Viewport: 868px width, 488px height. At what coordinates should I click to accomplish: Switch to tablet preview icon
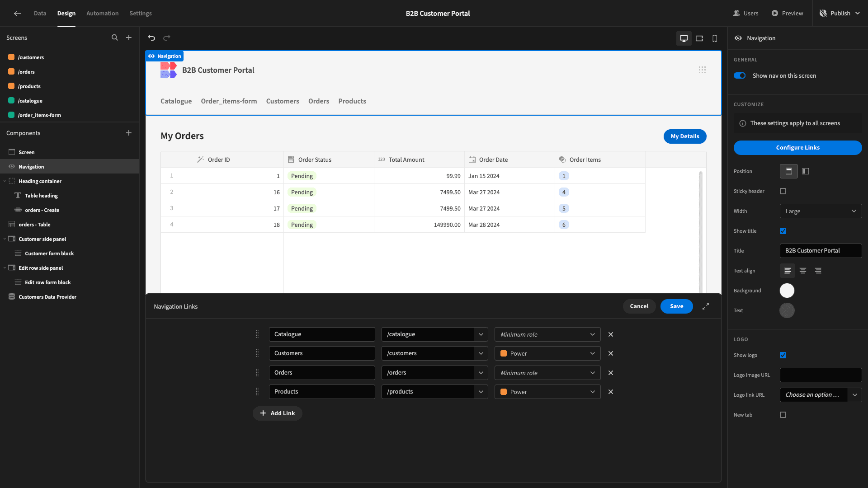click(699, 38)
